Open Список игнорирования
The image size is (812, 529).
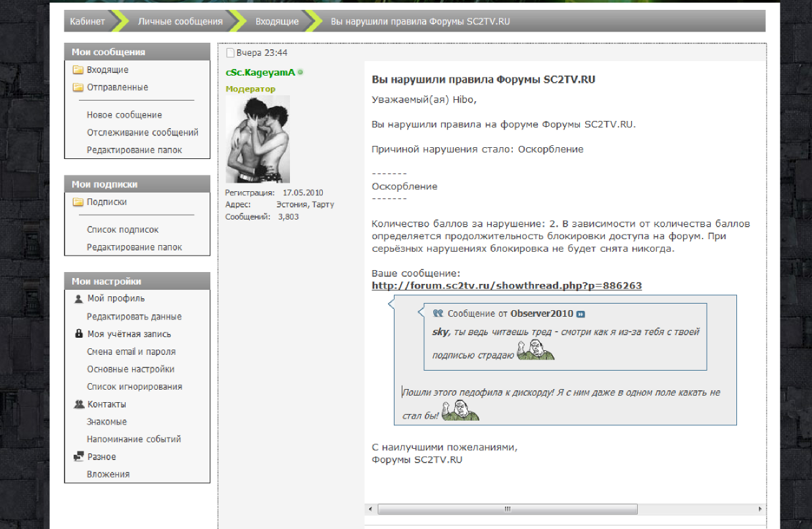(x=134, y=387)
